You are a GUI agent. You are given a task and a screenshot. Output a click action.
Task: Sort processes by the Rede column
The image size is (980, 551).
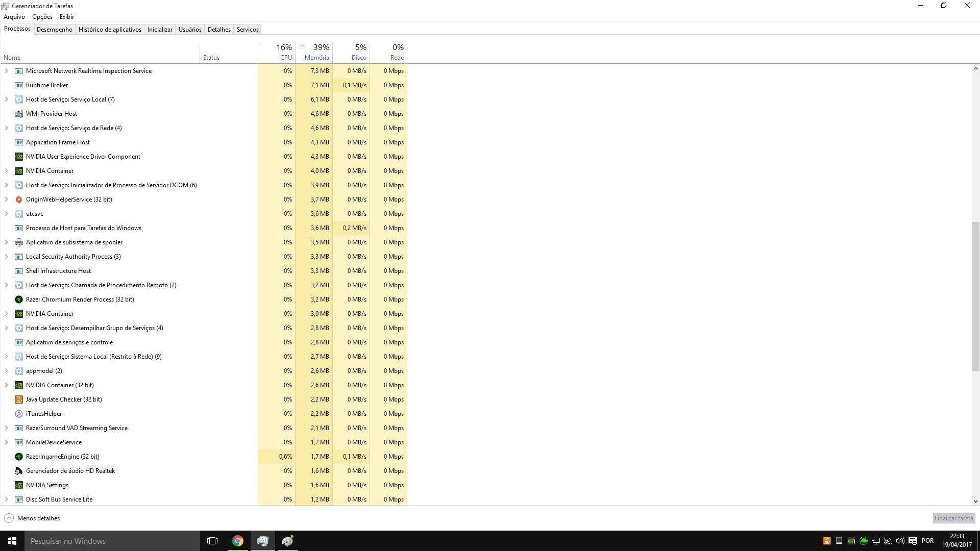click(x=388, y=52)
